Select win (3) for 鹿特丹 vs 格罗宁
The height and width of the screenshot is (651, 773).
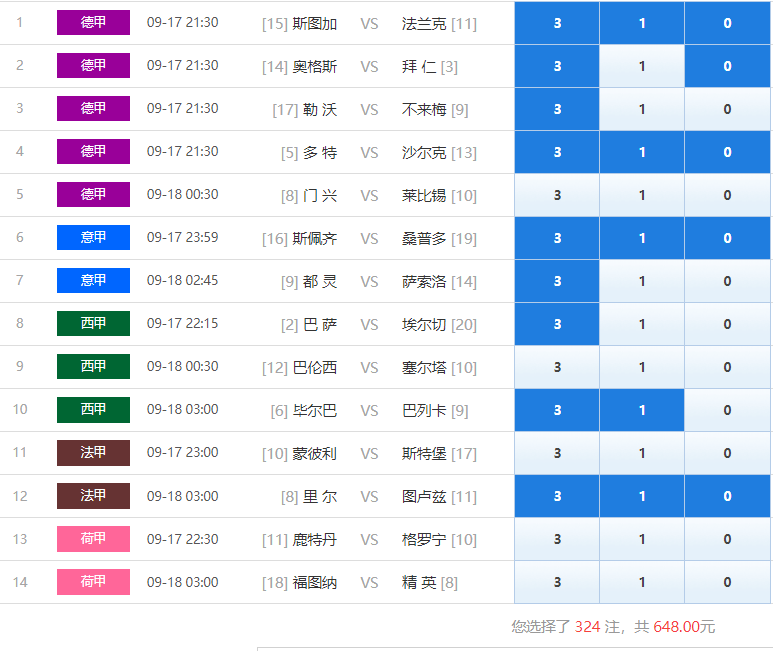coord(557,539)
